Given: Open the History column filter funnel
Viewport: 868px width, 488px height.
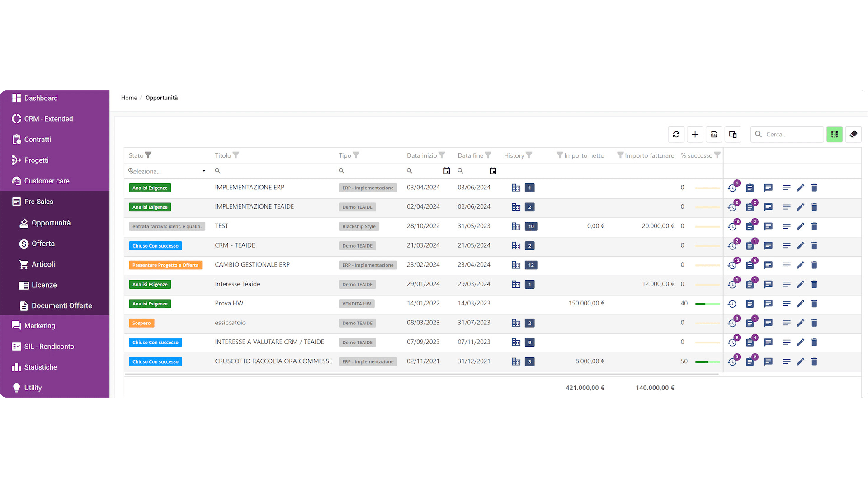Looking at the screenshot, I should coord(529,155).
